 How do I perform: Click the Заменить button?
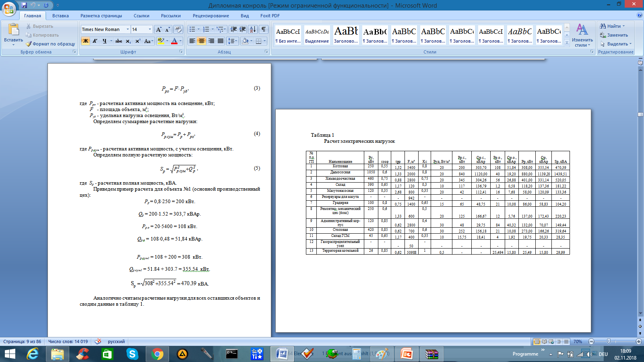click(614, 35)
